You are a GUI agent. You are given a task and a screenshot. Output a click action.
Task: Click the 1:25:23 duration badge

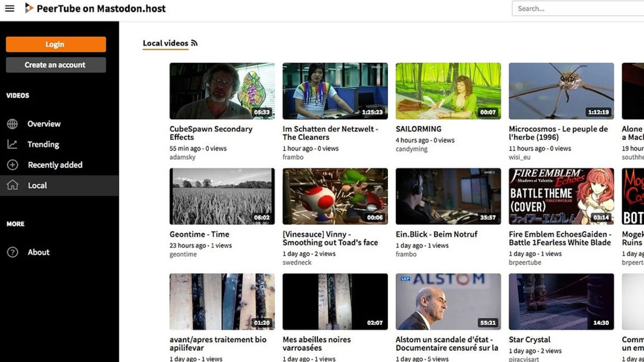(373, 113)
